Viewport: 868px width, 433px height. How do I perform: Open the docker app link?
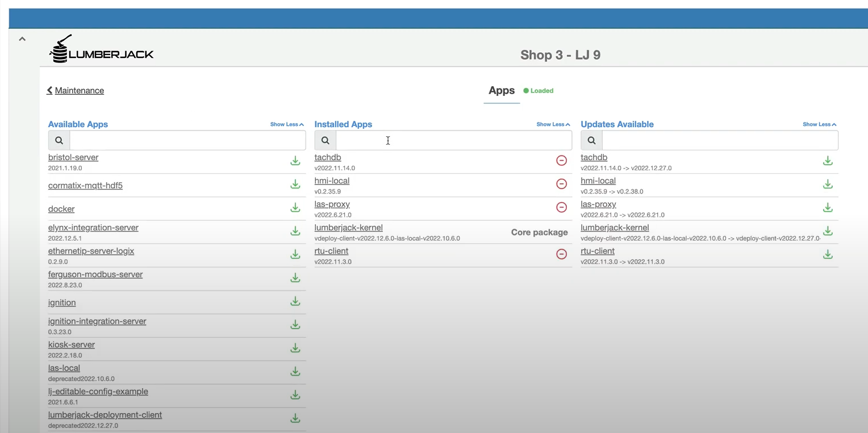(61, 209)
